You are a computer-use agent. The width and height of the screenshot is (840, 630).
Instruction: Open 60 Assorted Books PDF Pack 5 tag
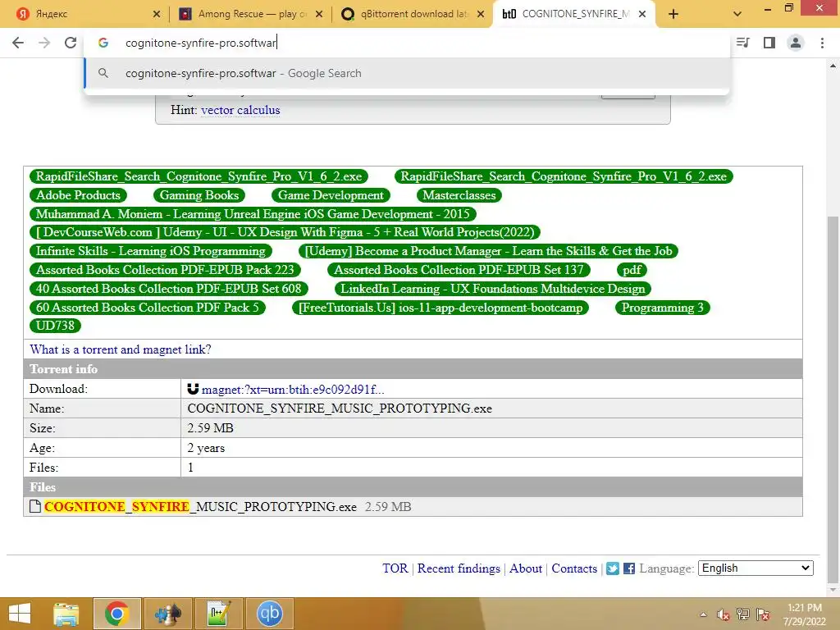pos(148,307)
